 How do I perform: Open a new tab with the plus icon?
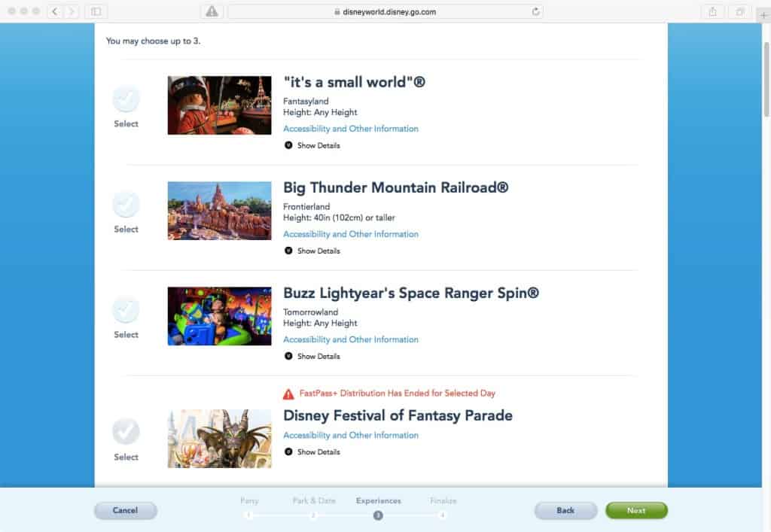[x=763, y=15]
